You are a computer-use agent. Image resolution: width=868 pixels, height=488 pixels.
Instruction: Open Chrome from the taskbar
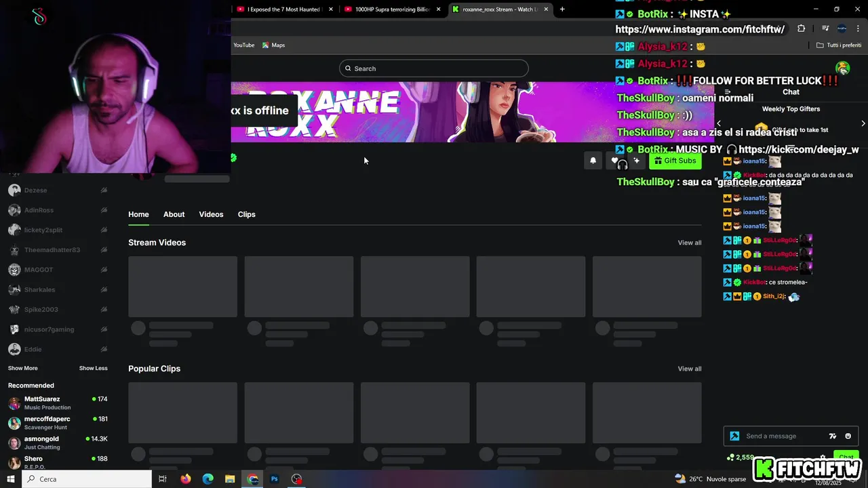pyautogui.click(x=252, y=479)
